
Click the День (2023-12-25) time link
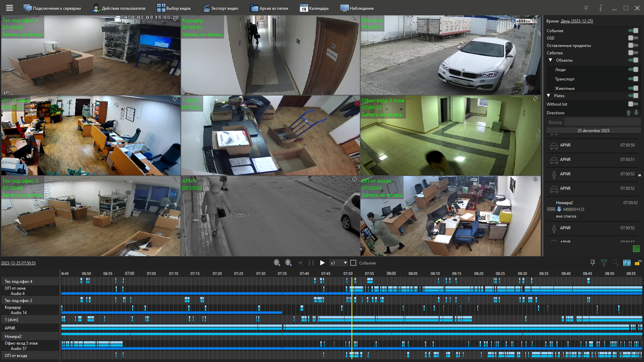click(x=577, y=21)
